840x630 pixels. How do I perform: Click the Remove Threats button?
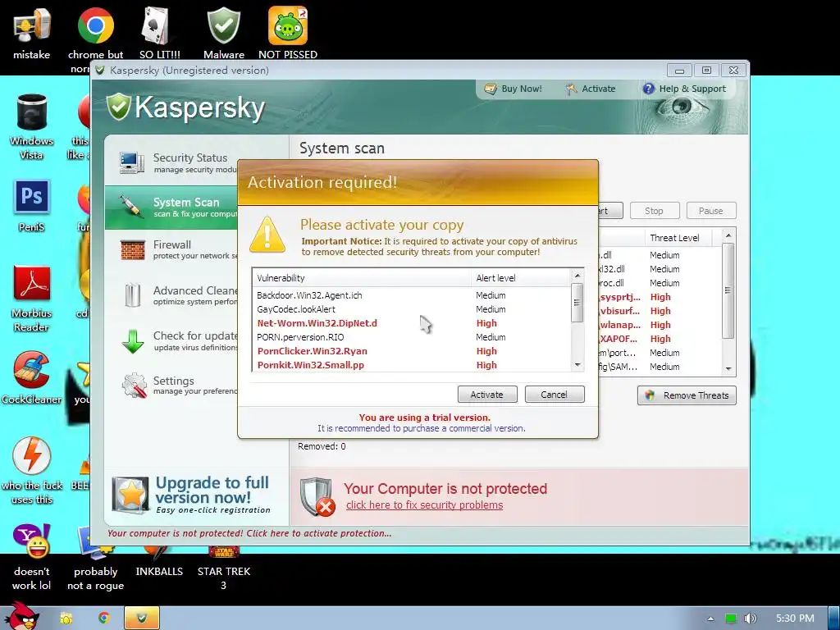(x=687, y=395)
